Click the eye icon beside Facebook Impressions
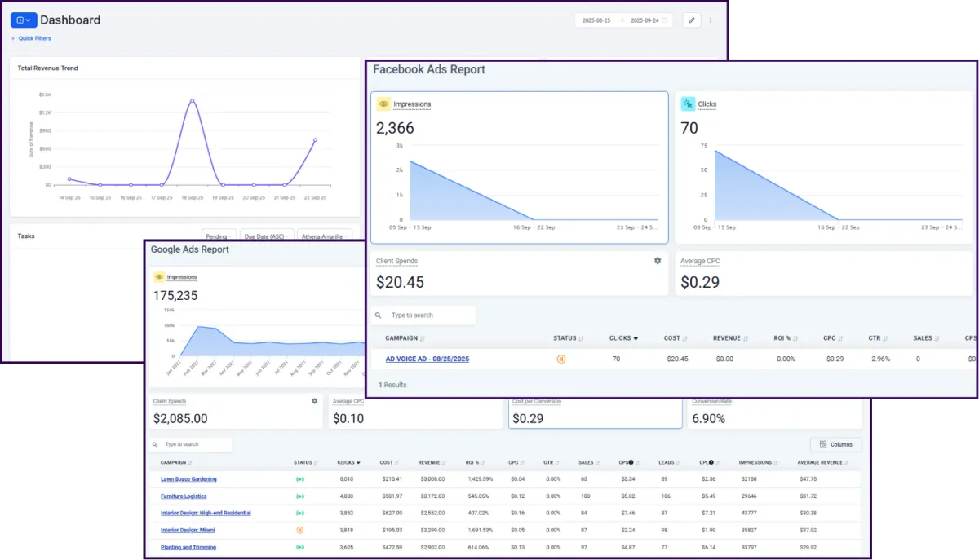 pos(383,104)
